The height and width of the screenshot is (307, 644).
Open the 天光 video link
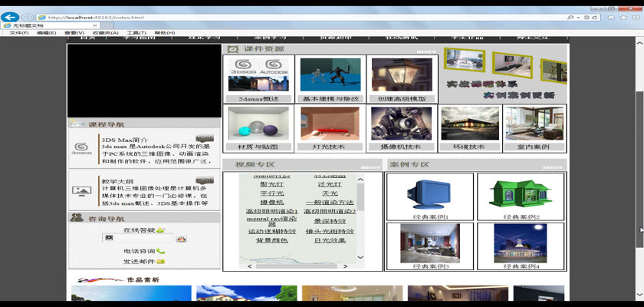pos(330,193)
